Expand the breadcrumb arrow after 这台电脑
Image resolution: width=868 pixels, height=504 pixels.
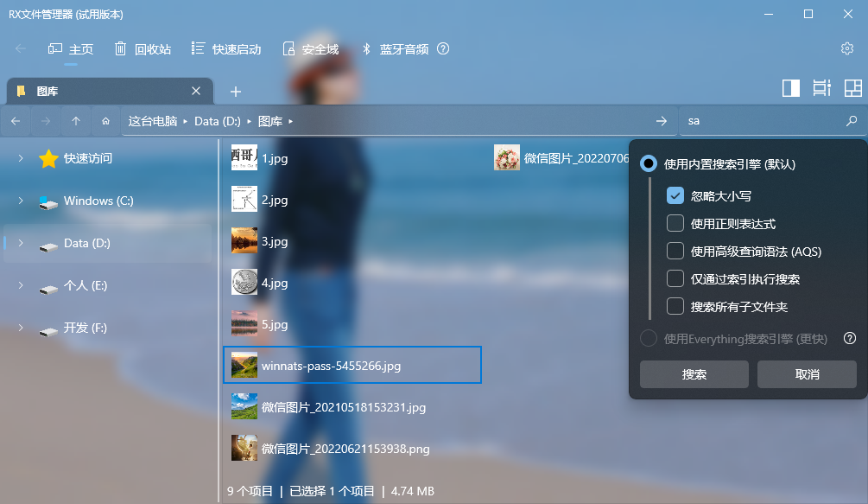coord(186,121)
